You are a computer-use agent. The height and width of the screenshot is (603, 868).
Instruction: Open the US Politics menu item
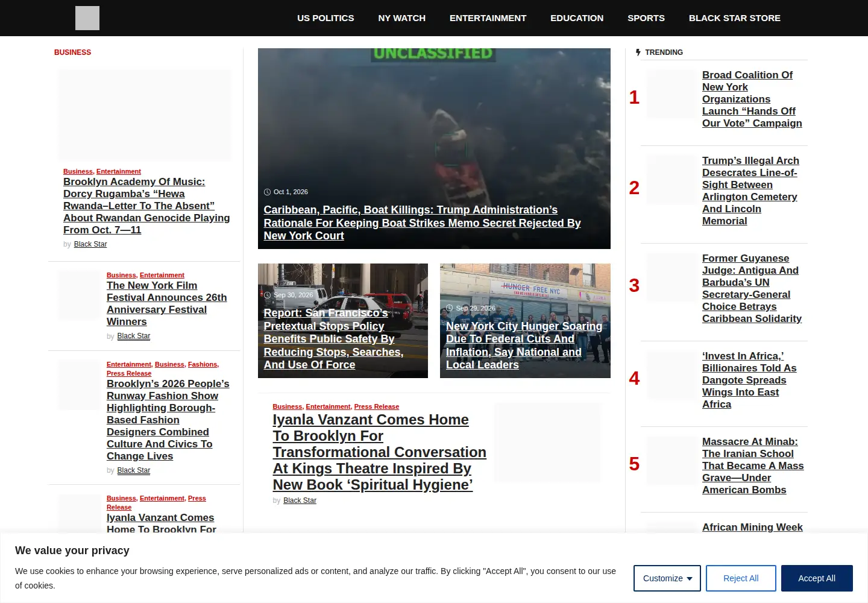pos(325,18)
